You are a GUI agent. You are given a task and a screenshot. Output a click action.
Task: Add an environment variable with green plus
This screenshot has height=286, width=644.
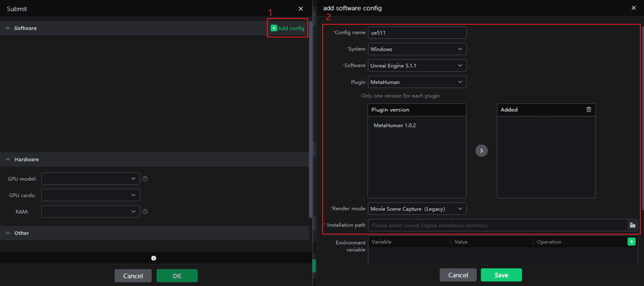(x=631, y=242)
